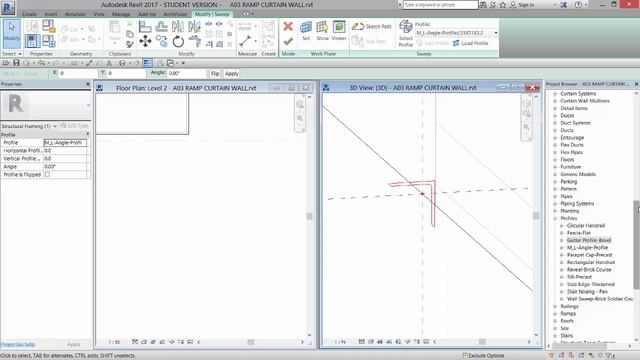640x360 pixels.
Task: Expand the Curtain Systems tree node
Action: click(x=555, y=94)
